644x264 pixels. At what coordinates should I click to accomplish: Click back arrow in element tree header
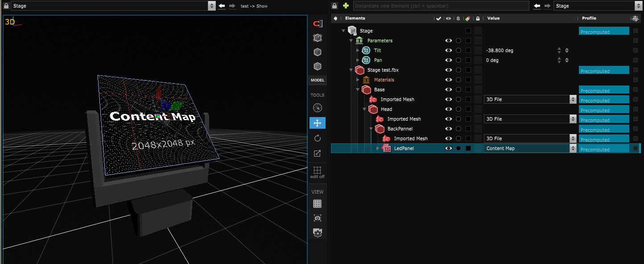(x=537, y=6)
